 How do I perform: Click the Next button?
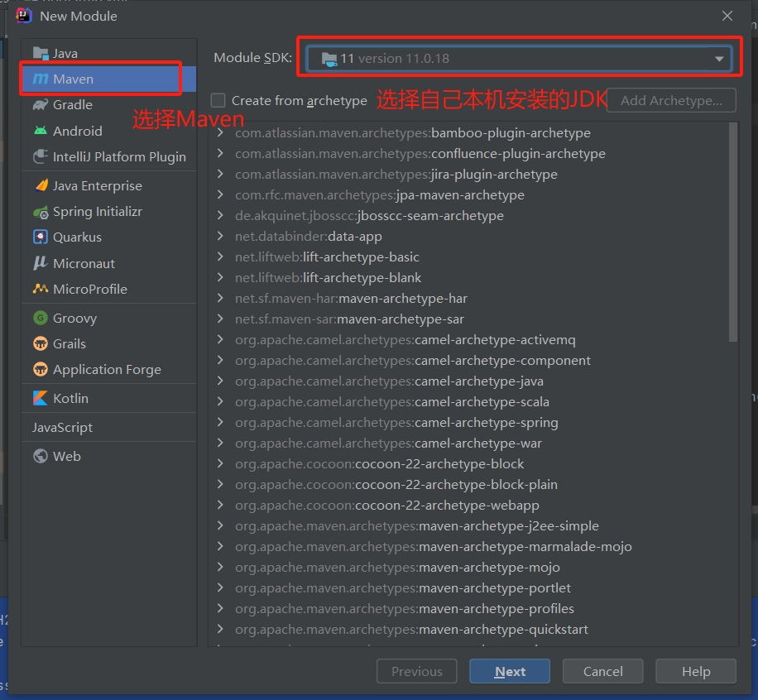[510, 671]
